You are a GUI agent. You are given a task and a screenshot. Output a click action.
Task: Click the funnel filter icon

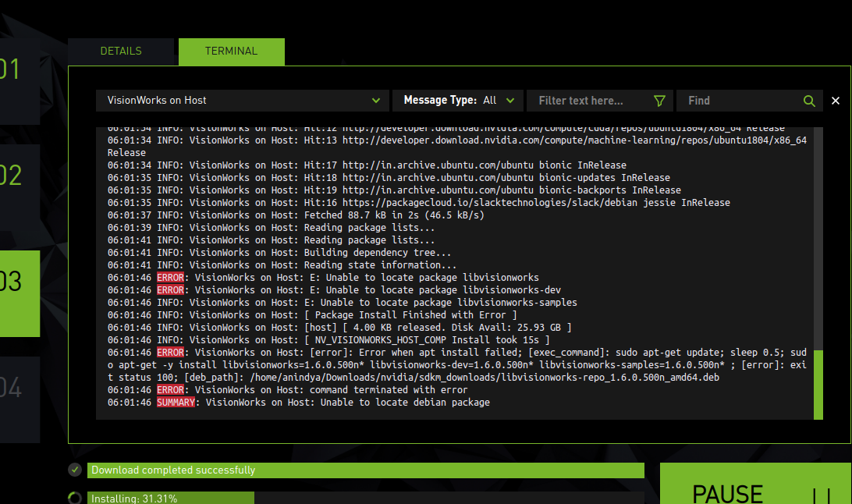659,101
